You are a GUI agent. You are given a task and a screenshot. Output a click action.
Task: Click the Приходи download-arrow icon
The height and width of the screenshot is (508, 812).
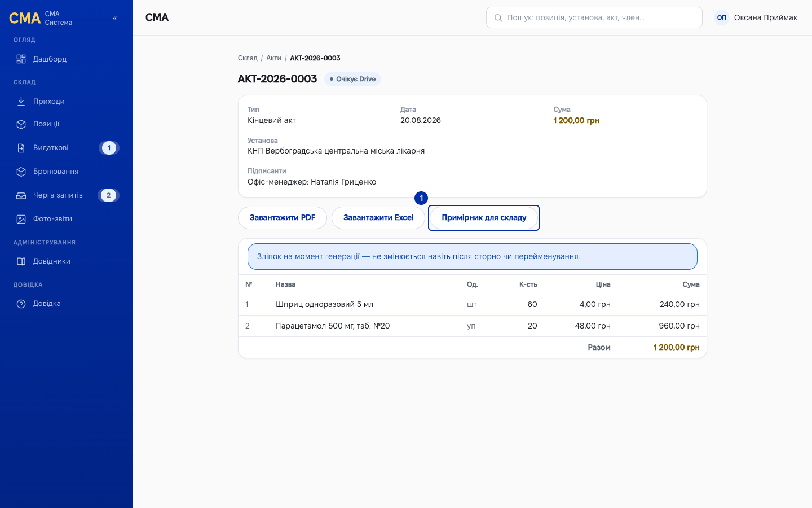[x=21, y=102]
